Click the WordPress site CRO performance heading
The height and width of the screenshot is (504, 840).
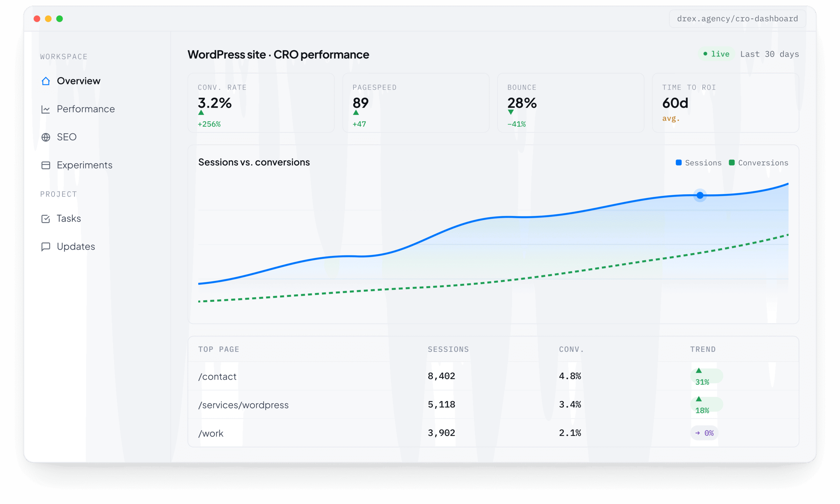tap(279, 54)
